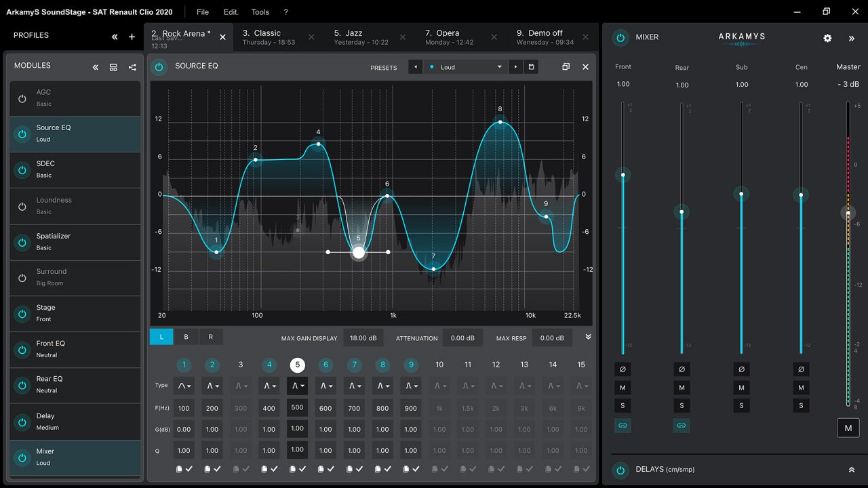Open filter type dropdown for band 1
The height and width of the screenshot is (488, 868).
click(184, 386)
